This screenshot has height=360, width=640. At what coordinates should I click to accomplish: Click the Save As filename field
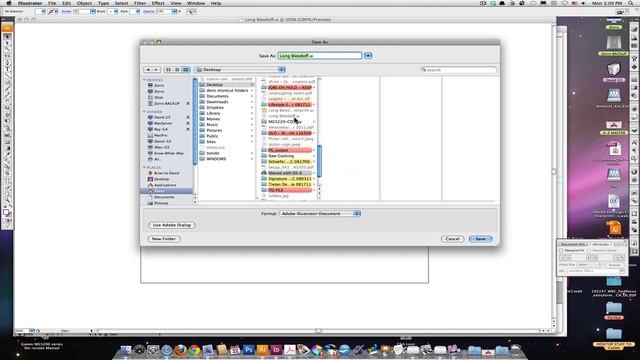tap(320, 56)
